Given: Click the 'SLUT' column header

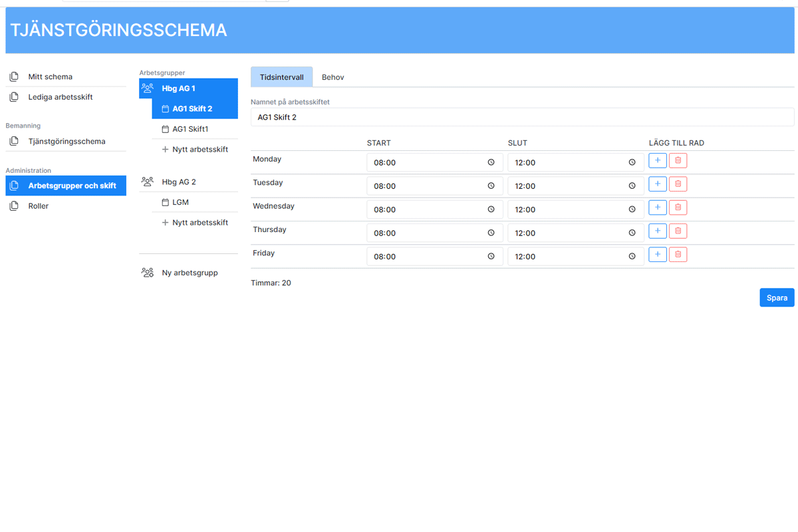Looking at the screenshot, I should tap(517, 143).
